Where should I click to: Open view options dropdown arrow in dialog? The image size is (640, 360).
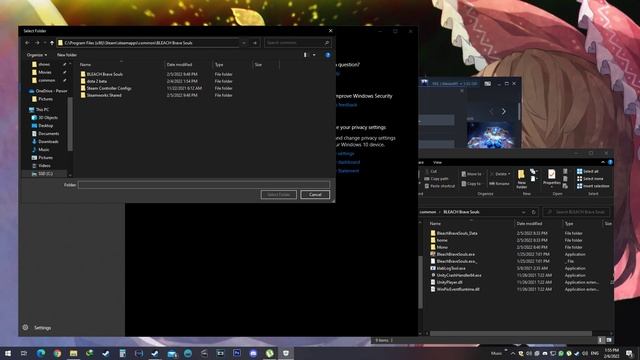[x=314, y=55]
